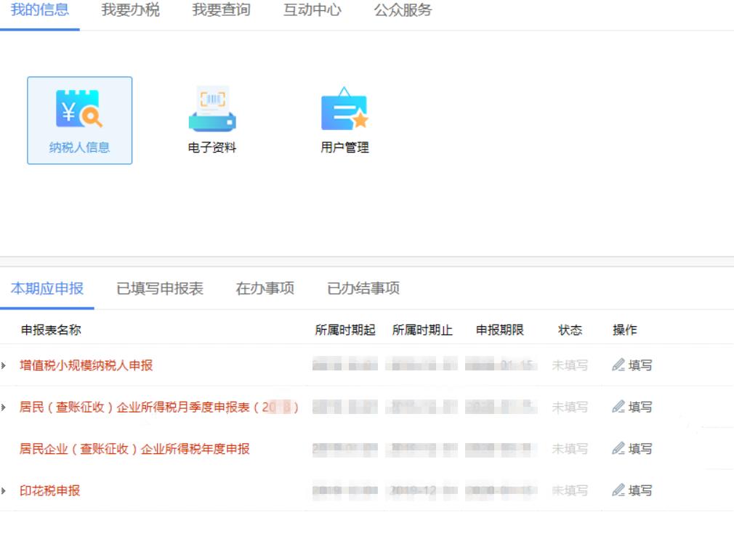Open 居民企业(查账征收)企业所得税年度申报 link
The image size is (734, 560).
pos(134,449)
